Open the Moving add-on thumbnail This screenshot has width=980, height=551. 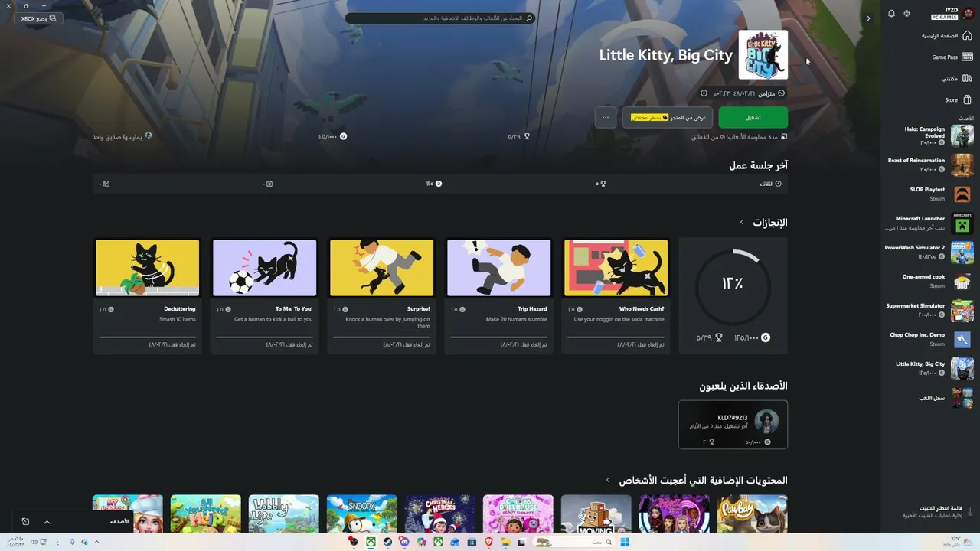(x=596, y=514)
